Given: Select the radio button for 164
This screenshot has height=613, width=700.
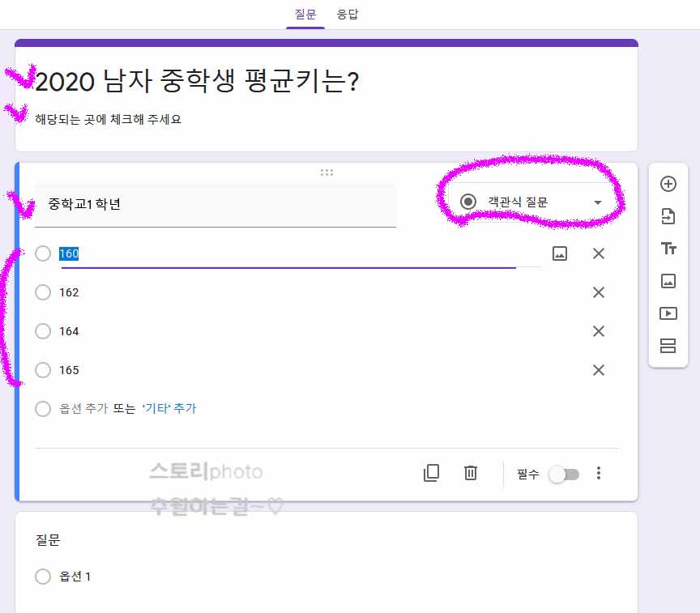Looking at the screenshot, I should click(x=43, y=331).
